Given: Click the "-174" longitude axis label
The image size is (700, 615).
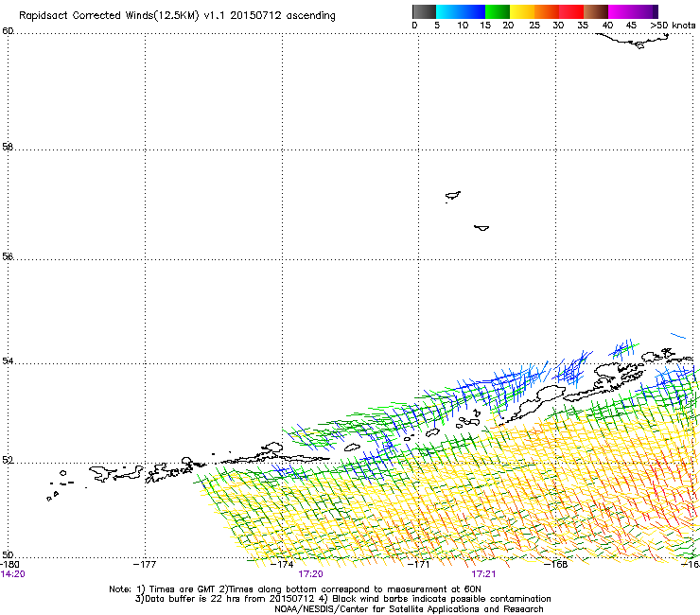Looking at the screenshot, I should click(282, 565).
